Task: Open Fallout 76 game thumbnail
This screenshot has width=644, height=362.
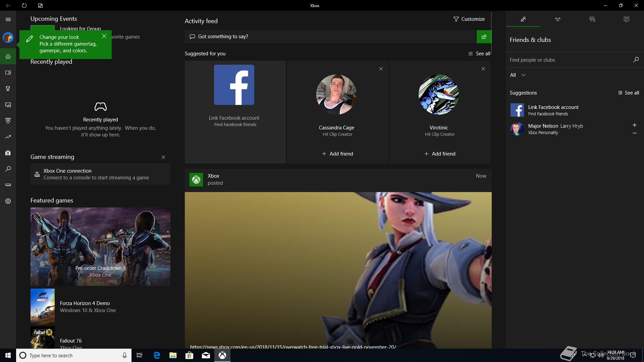Action: (43, 338)
